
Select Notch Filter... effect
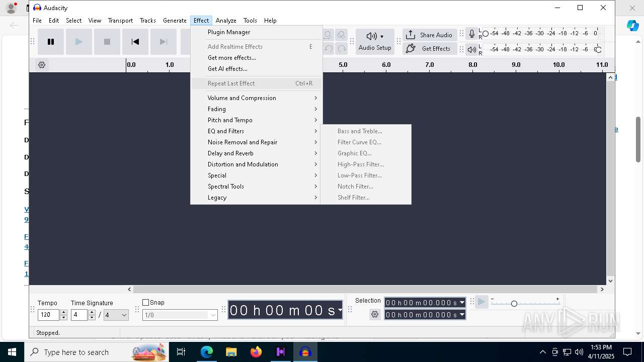[x=366, y=187]
